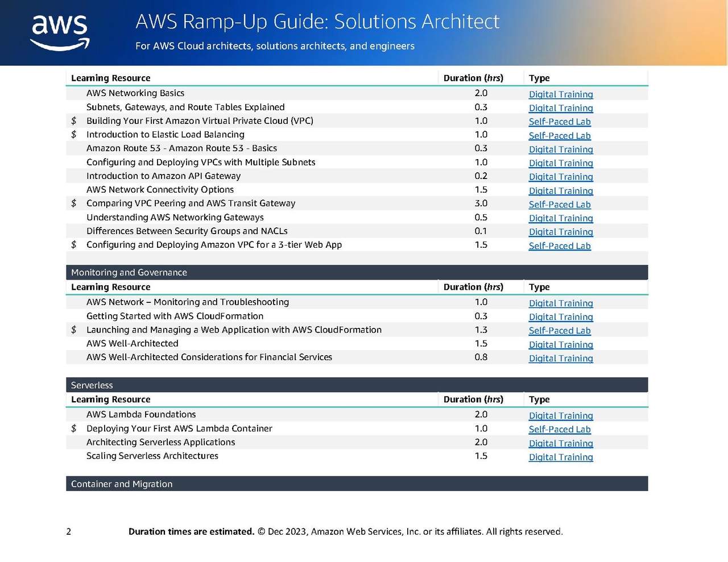Open Digital Training link for AWS Network Connectivity Options
This screenshot has width=728, height=562.
561,191
